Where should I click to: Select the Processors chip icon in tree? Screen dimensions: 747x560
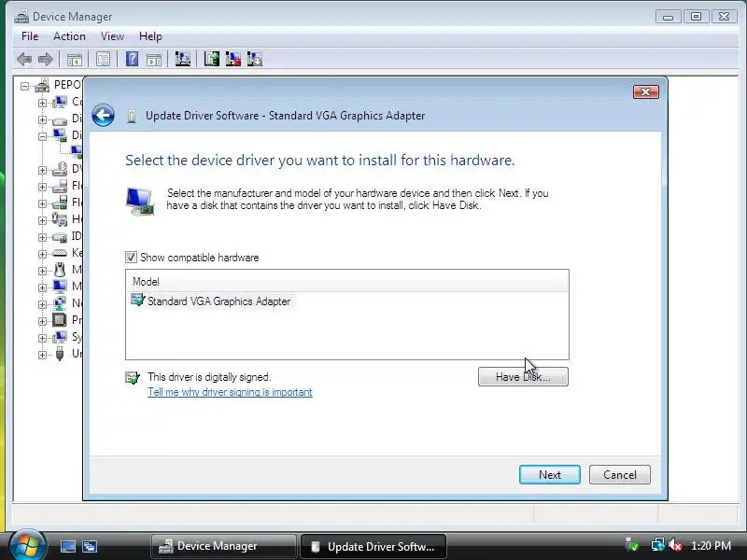(60, 320)
